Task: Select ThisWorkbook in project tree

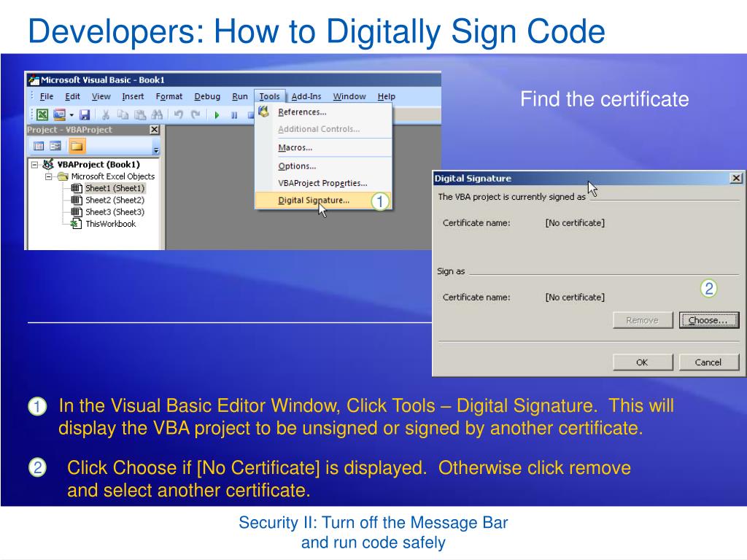Action: point(111,224)
